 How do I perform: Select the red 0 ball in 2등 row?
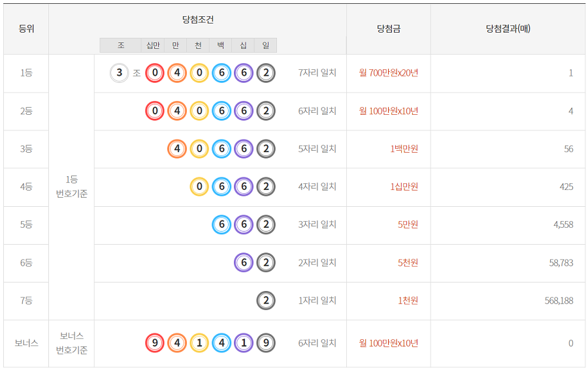click(155, 111)
